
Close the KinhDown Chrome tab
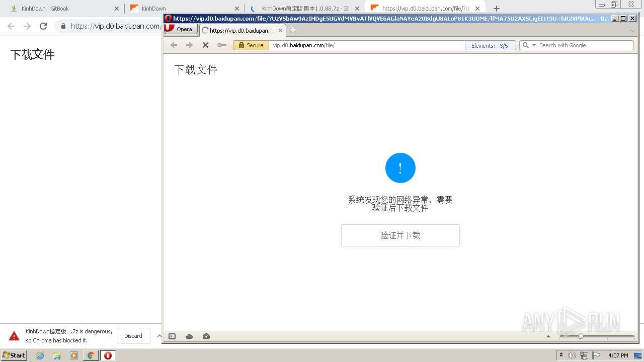pos(237,9)
